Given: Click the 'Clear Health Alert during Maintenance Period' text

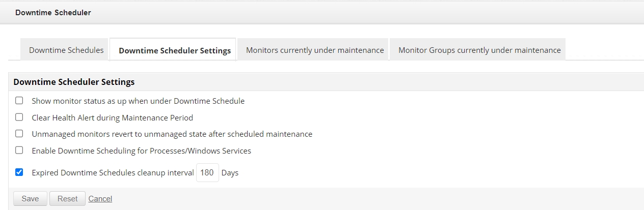Looking at the screenshot, I should tap(112, 118).
